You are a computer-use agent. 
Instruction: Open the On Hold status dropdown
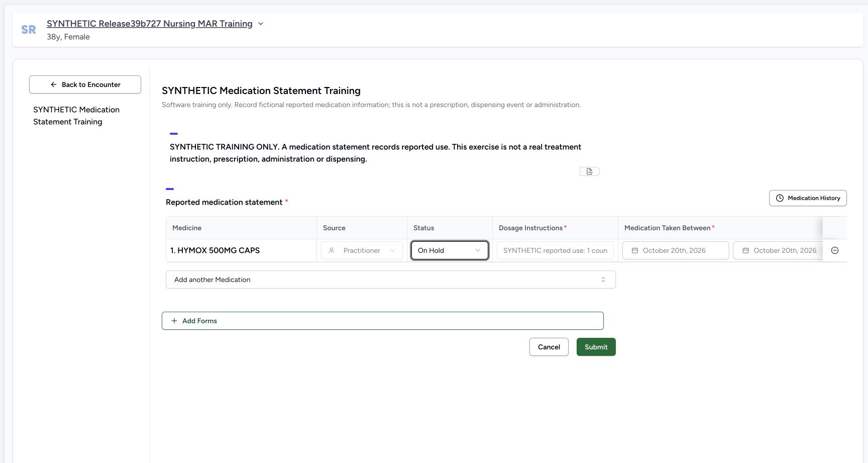(x=450, y=250)
